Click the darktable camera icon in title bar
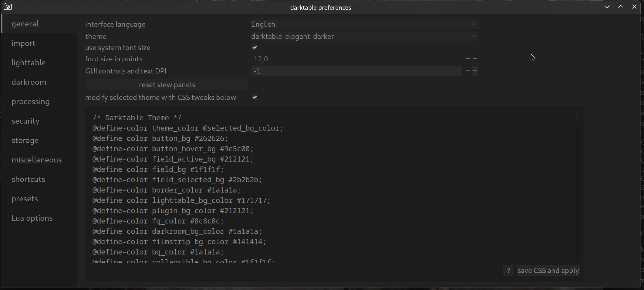Image resolution: width=644 pixels, height=290 pixels. click(8, 7)
